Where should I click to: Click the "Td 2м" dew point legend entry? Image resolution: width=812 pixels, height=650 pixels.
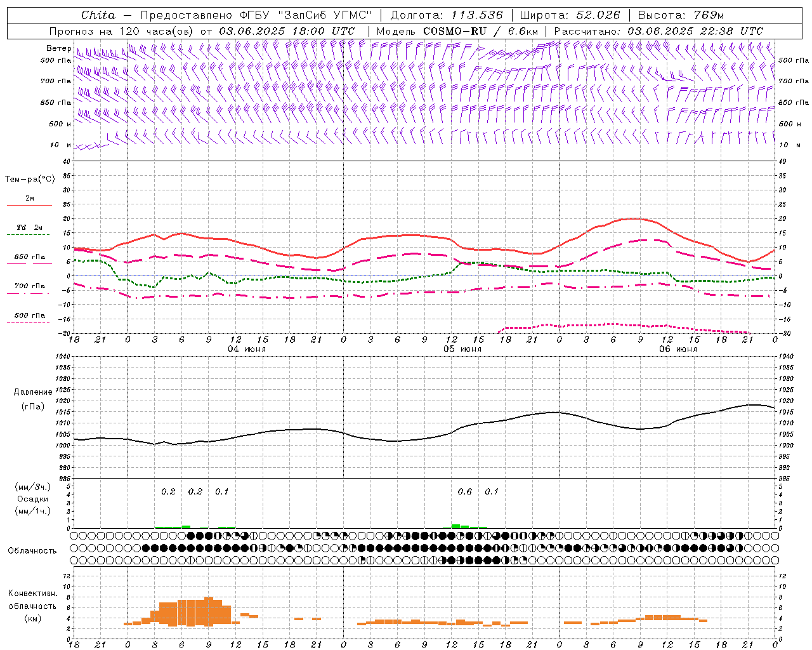click(x=30, y=227)
